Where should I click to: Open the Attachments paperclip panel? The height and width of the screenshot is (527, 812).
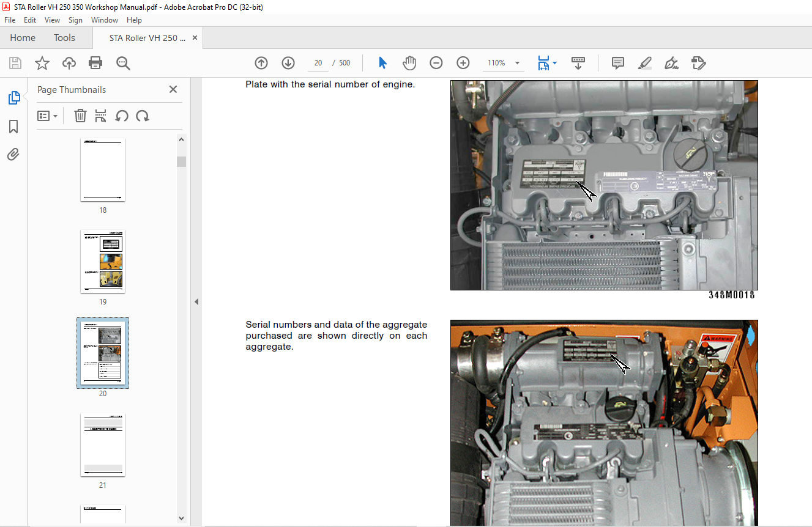coord(13,154)
